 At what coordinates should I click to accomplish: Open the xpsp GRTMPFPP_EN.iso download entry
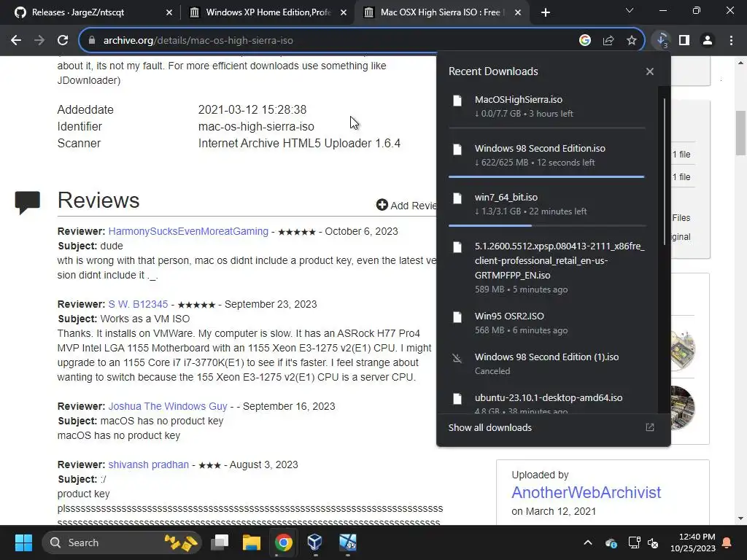pyautogui.click(x=547, y=268)
